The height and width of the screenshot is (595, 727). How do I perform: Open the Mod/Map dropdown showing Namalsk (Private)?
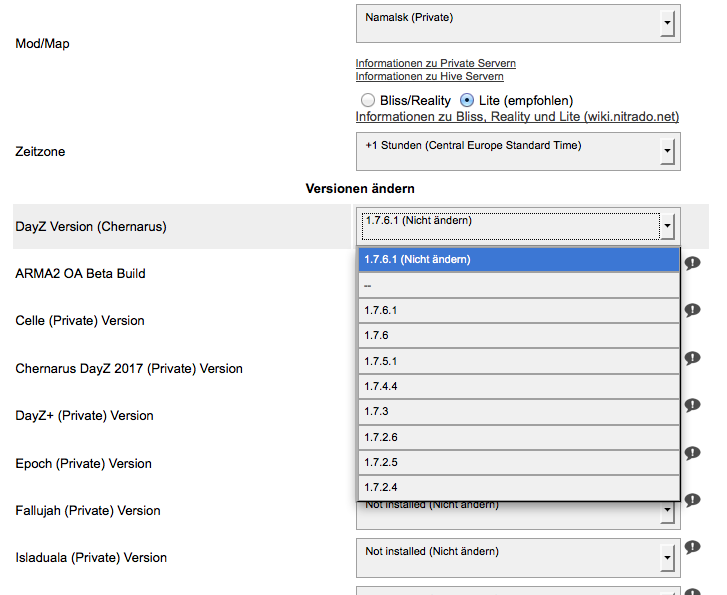coord(518,24)
